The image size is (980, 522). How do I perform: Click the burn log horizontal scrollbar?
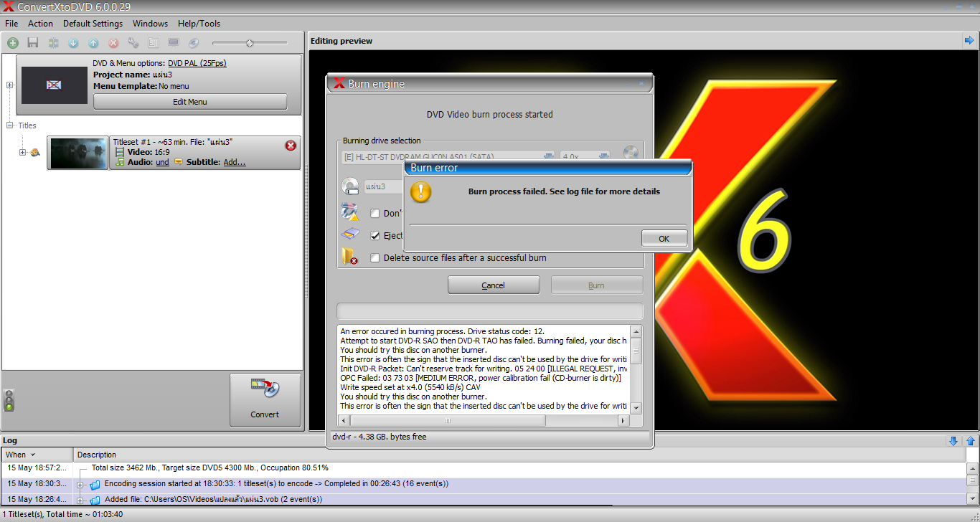tap(448, 421)
